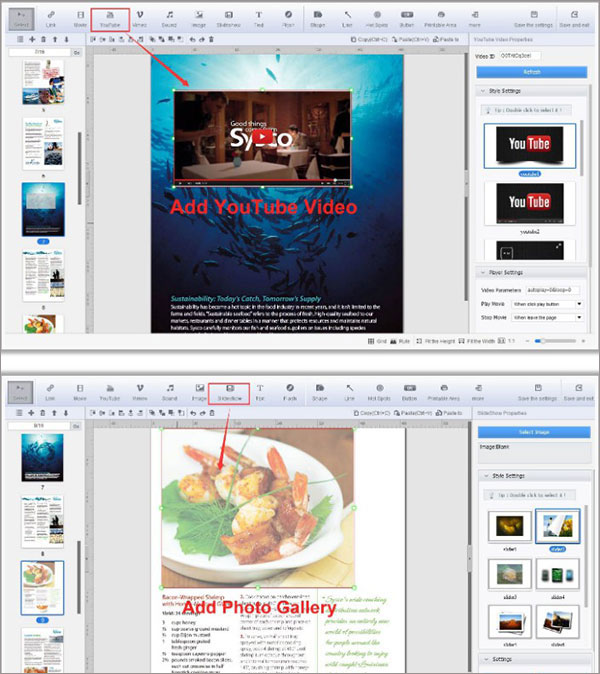Viewport: 600px width, 674px height.
Task: Toggle Rule in top editor status bar
Action: (400, 341)
